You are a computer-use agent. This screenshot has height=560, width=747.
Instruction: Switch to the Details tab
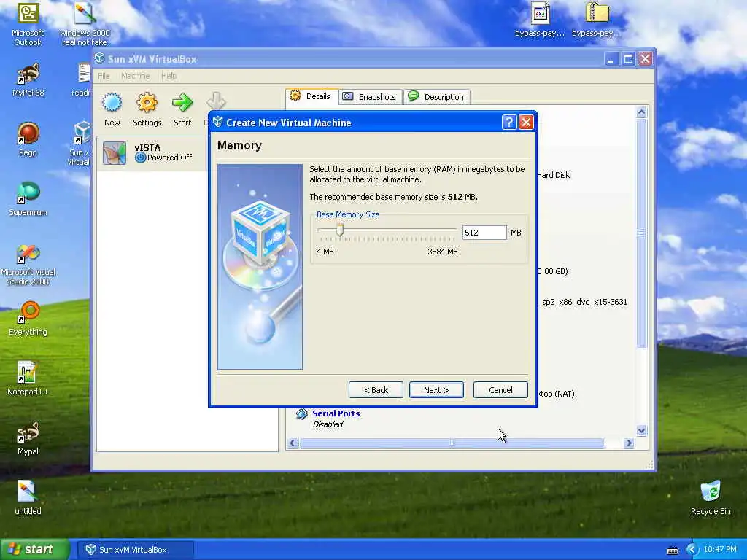pyautogui.click(x=312, y=96)
